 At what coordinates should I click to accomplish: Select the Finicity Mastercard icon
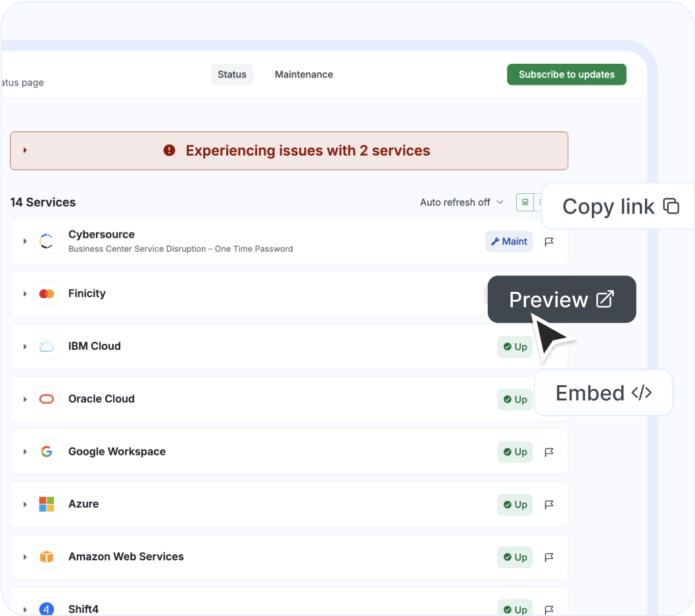[47, 293]
